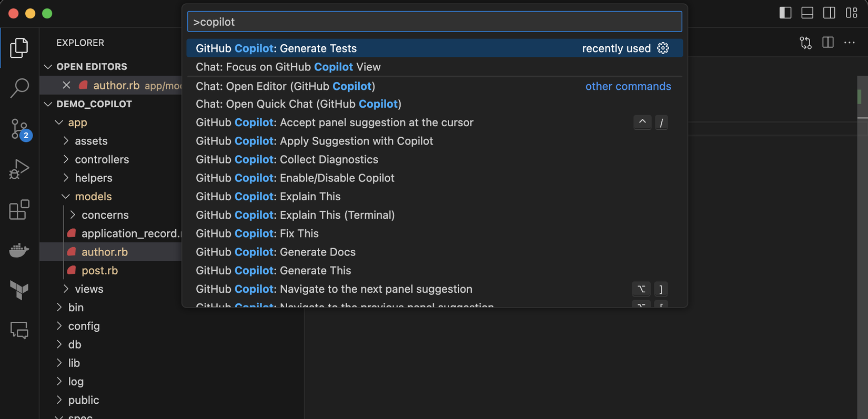The width and height of the screenshot is (868, 419).
Task: Toggle the secondary side bar layout button
Action: click(x=829, y=13)
